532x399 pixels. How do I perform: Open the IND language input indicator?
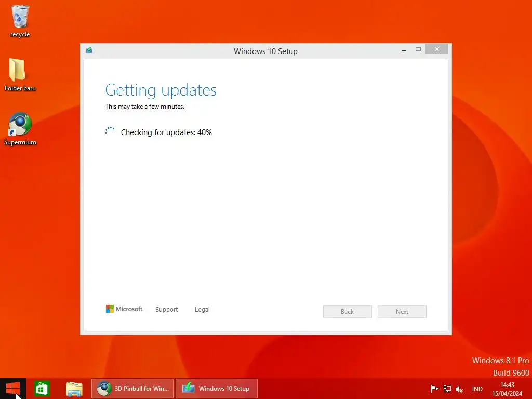[x=477, y=389]
